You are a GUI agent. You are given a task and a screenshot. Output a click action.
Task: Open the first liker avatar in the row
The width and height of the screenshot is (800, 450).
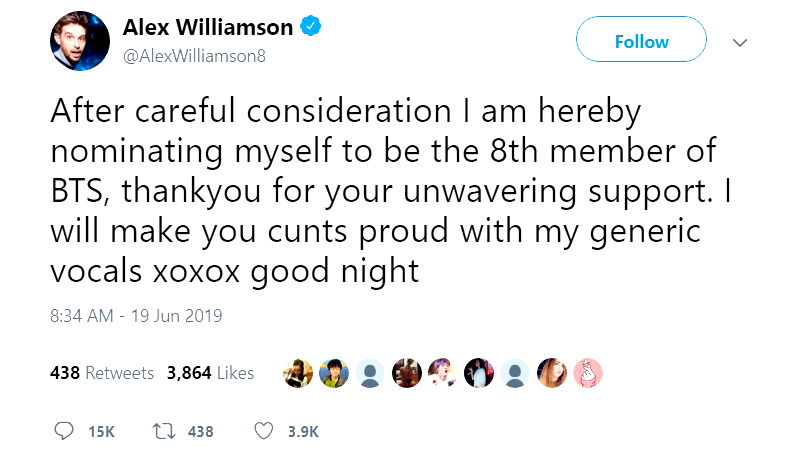pos(297,373)
